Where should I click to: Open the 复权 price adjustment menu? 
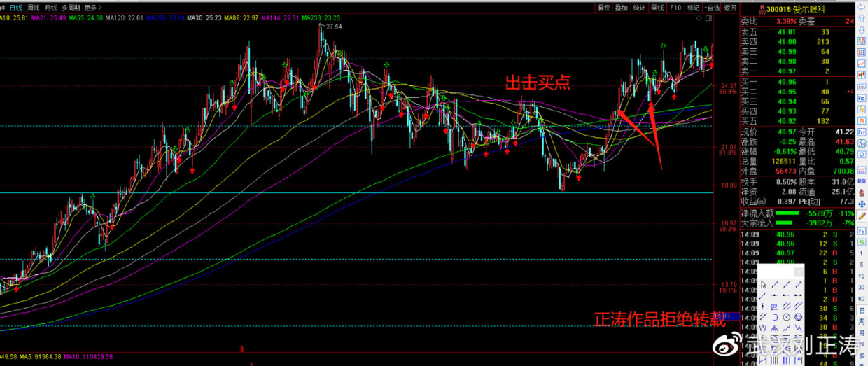pyautogui.click(x=603, y=8)
